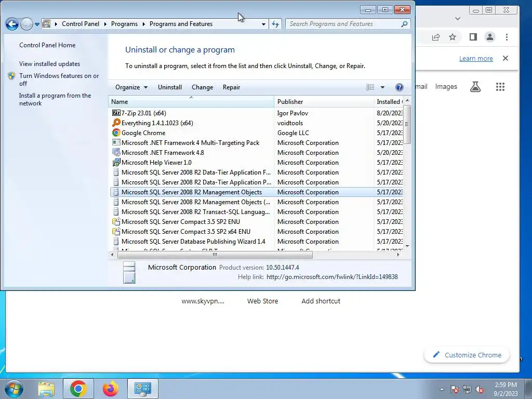Expand arrow after Control Panel breadcrumb
Viewport: 532px width, 399px height.
(105, 24)
